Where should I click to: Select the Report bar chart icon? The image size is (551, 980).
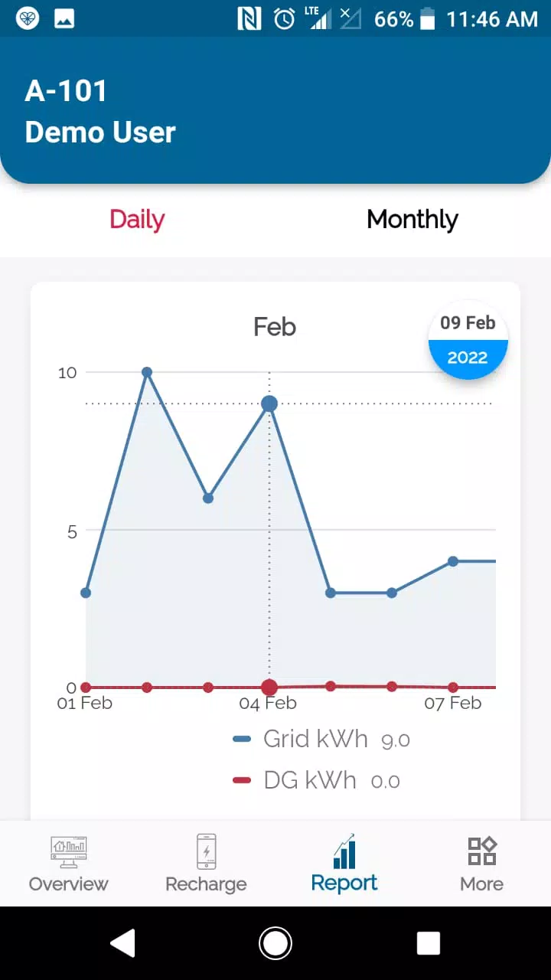coord(344,851)
